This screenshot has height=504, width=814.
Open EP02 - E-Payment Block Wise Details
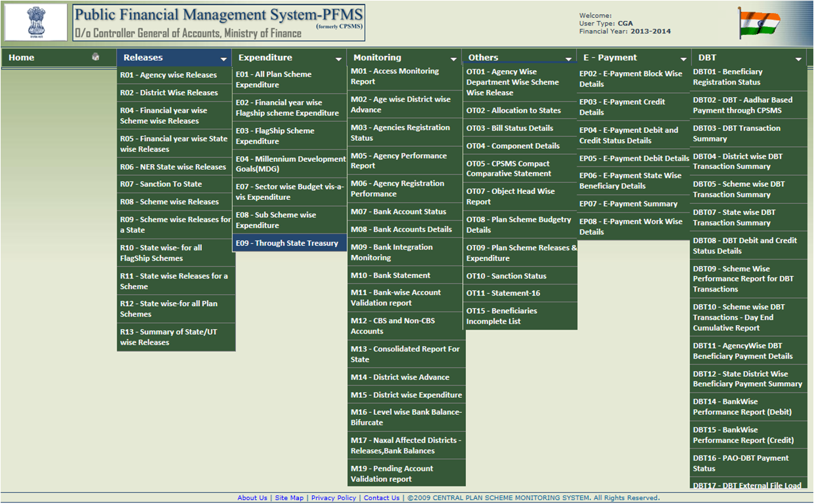click(x=634, y=79)
